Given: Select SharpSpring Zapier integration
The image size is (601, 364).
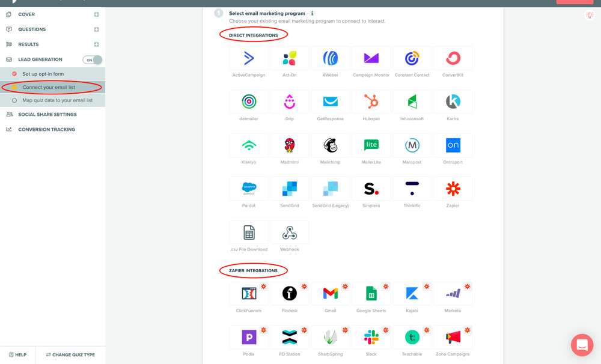Looking at the screenshot, I should click(331, 337).
